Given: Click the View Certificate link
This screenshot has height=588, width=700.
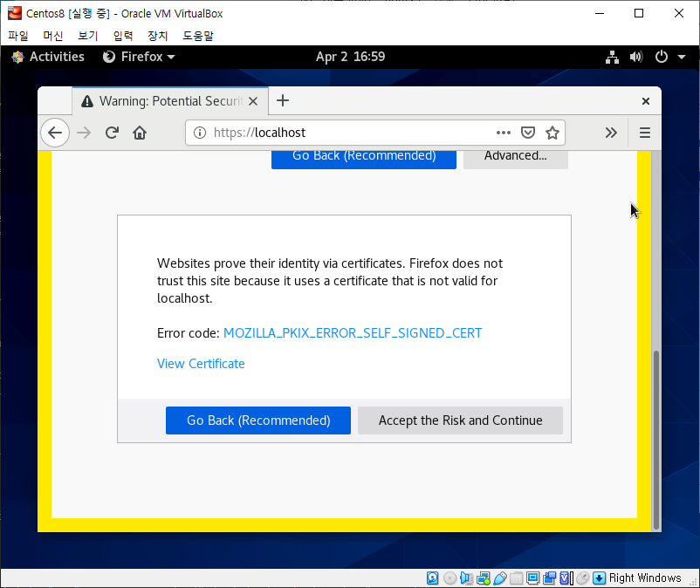Looking at the screenshot, I should tap(201, 364).
